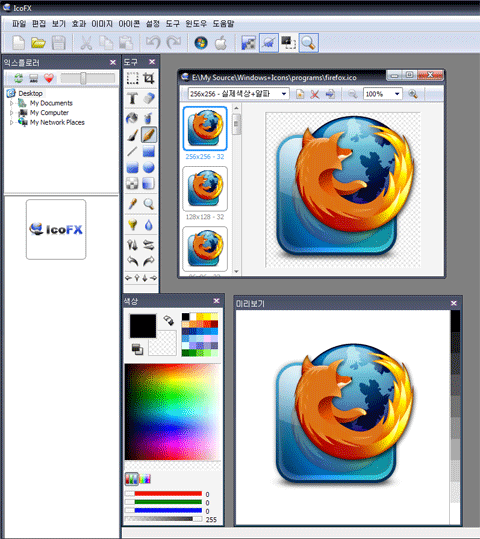Select the rounded rectangle tool
Screen dimensions: 480x539
coord(132,168)
